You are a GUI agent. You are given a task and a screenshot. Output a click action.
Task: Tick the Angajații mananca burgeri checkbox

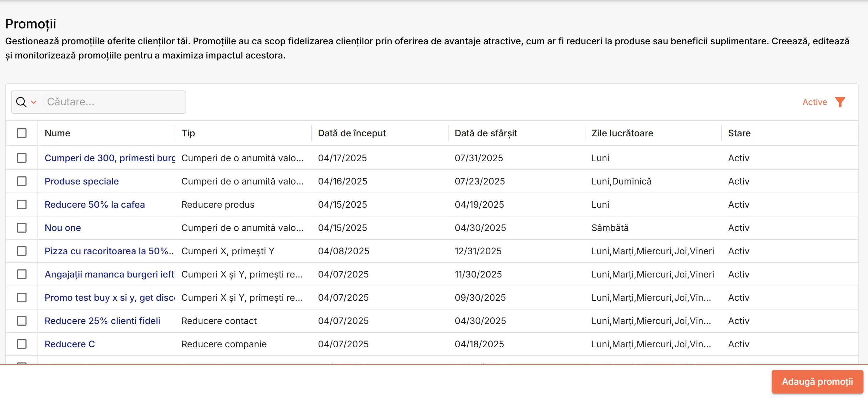[22, 274]
